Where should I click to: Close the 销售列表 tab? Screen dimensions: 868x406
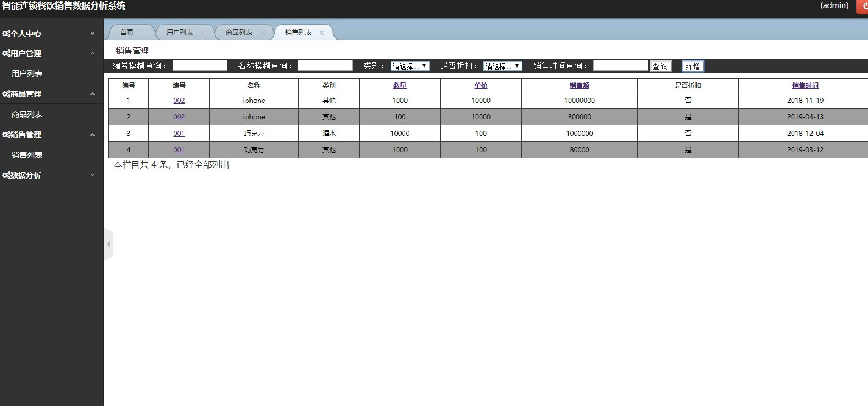pyautogui.click(x=321, y=32)
